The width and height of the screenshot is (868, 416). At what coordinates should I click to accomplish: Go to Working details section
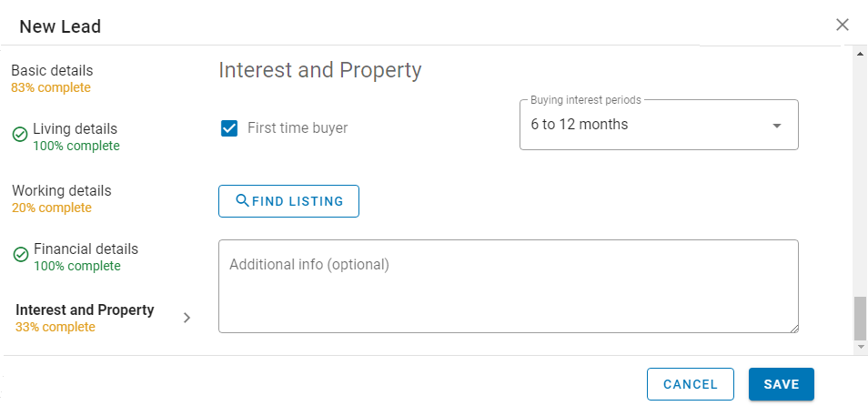tap(62, 198)
